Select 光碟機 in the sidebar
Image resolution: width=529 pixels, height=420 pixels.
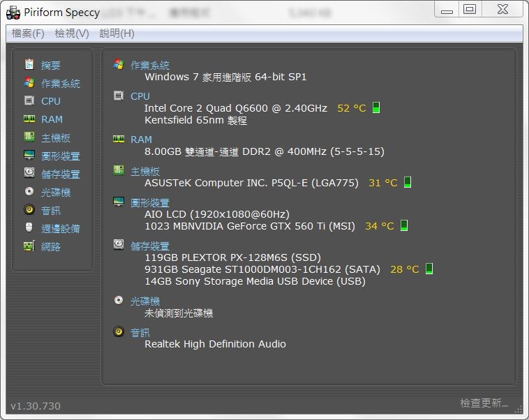click(56, 193)
